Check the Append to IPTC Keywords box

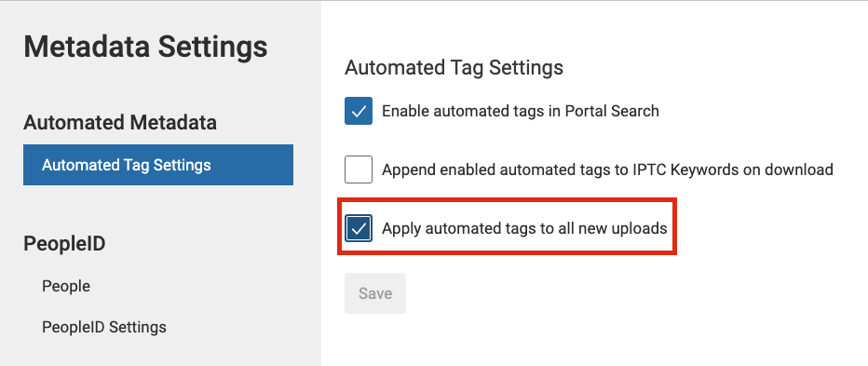(x=359, y=169)
